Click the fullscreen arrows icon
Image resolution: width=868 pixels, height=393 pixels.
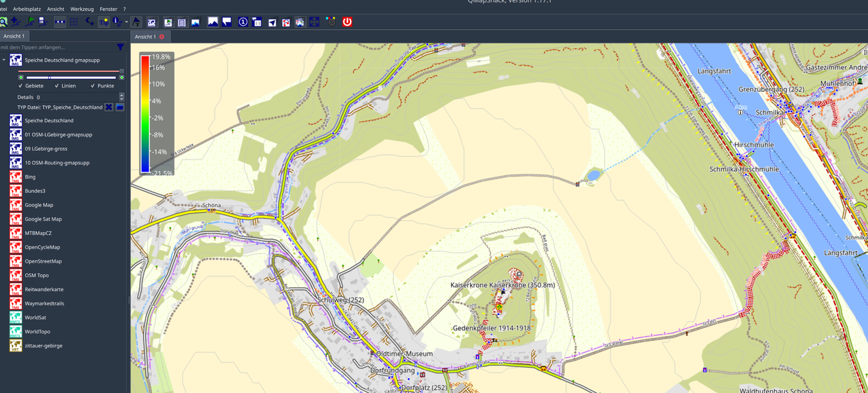[314, 22]
